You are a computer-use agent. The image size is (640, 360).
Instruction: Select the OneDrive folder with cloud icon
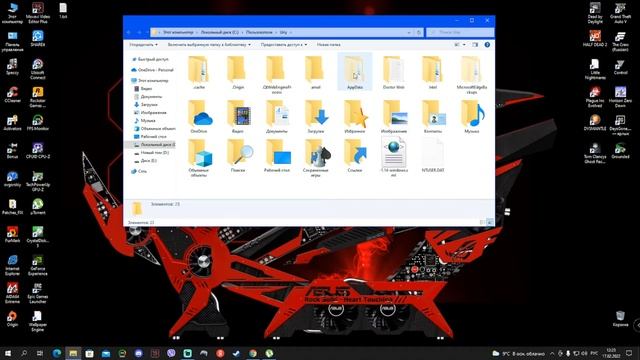point(199,117)
